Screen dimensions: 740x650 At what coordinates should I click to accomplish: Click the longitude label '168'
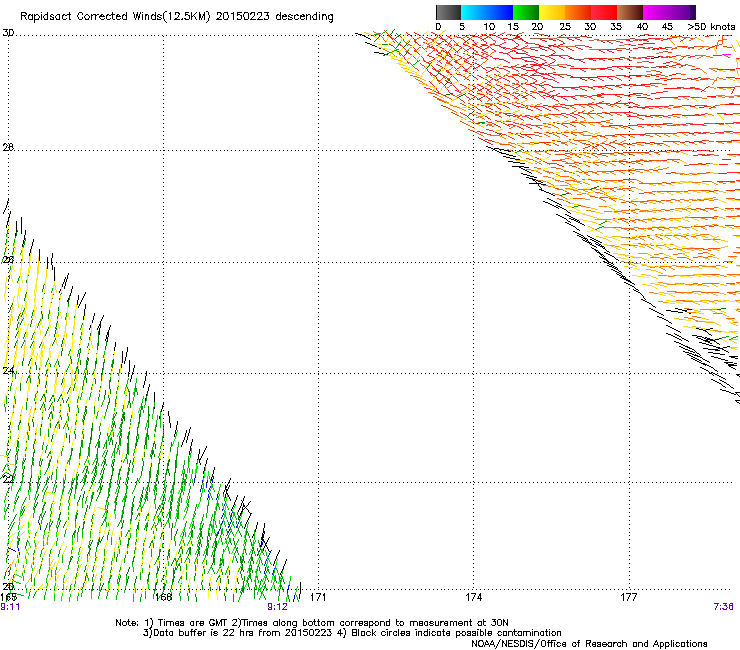point(163,597)
